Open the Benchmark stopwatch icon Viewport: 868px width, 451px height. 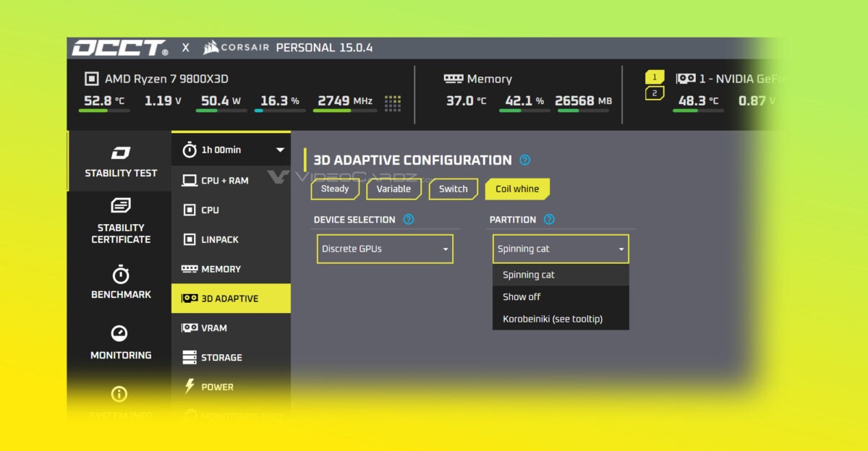tap(120, 275)
